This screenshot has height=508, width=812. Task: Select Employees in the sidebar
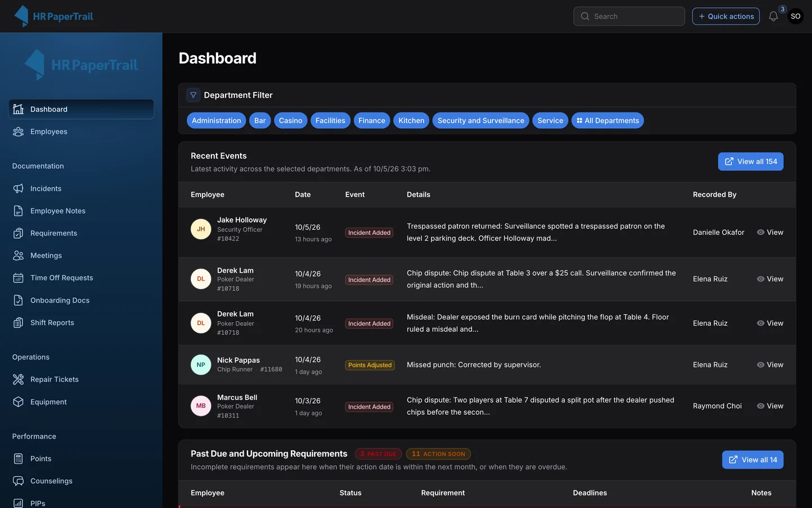point(81,132)
